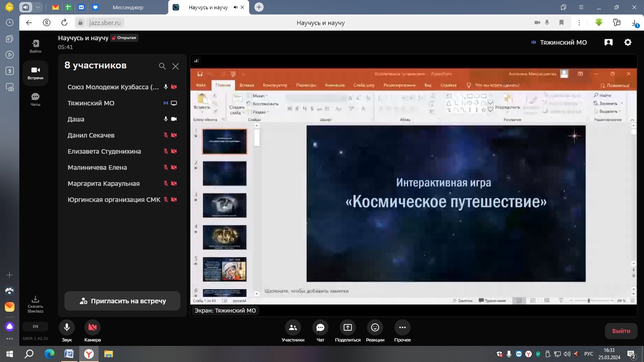644x362 pixels.
Task: Expand the tab audio dropdown arrow at top left
Action: (38, 7)
